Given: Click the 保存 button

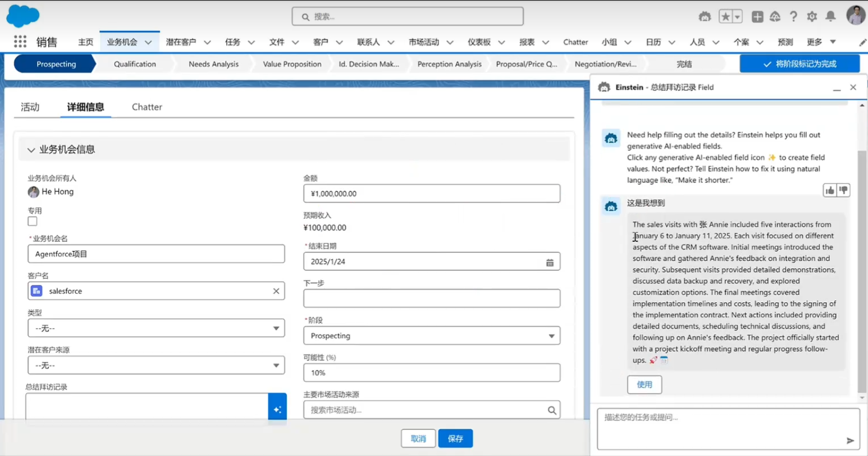Looking at the screenshot, I should point(456,438).
